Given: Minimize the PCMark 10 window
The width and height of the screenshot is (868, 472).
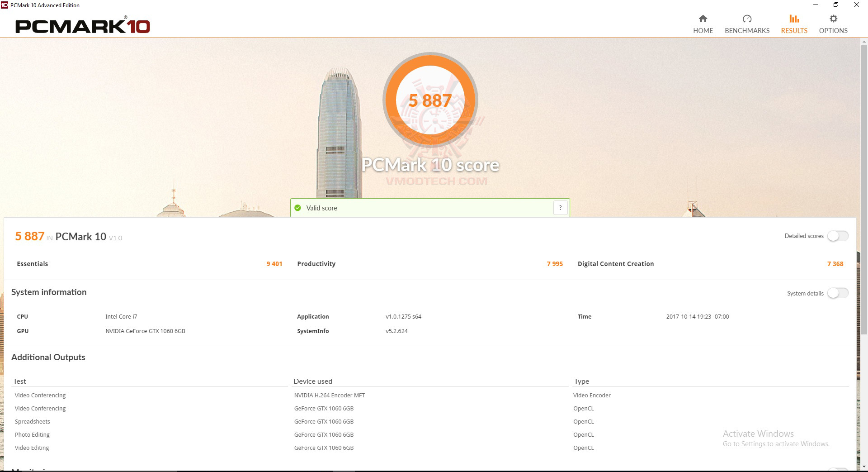Looking at the screenshot, I should 816,5.
